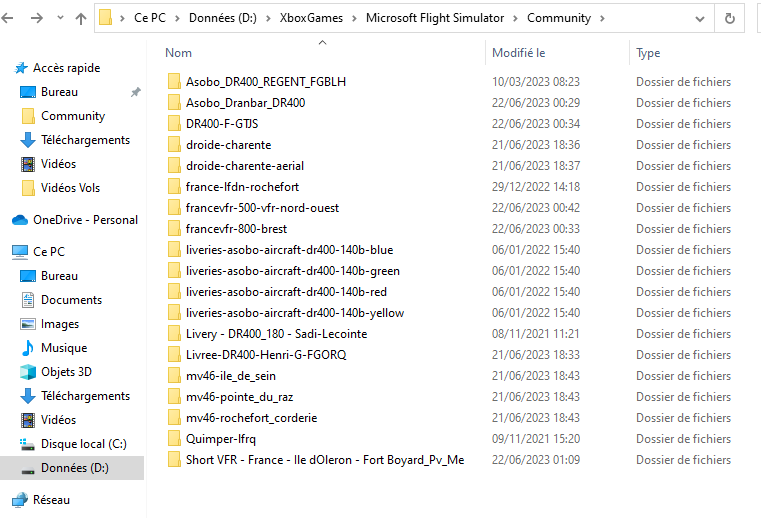Image resolution: width=761 pixels, height=518 pixels.
Task: Open Bureau under Accès rapide
Action: tap(59, 92)
